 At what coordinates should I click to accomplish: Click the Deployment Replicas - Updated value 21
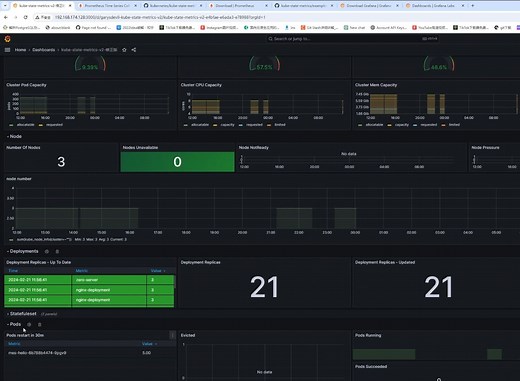click(438, 287)
